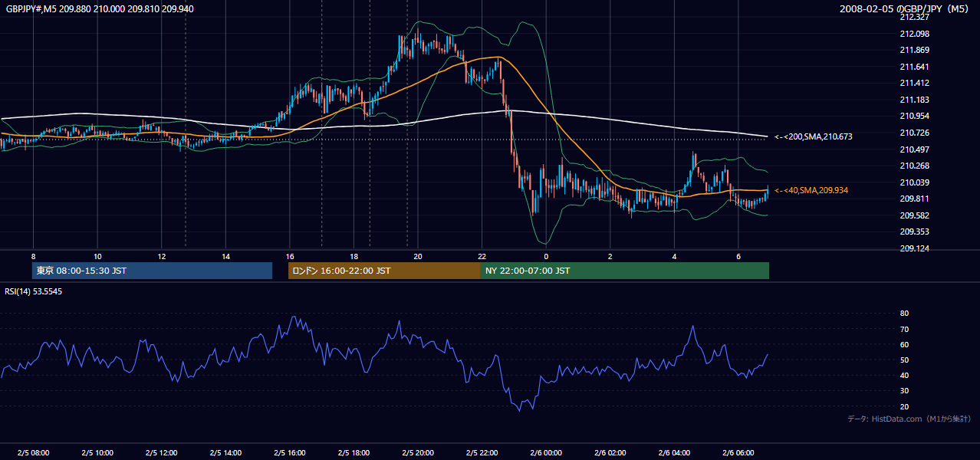Click the 209.124 price axis label
This screenshot has width=980, height=460.
click(914, 248)
